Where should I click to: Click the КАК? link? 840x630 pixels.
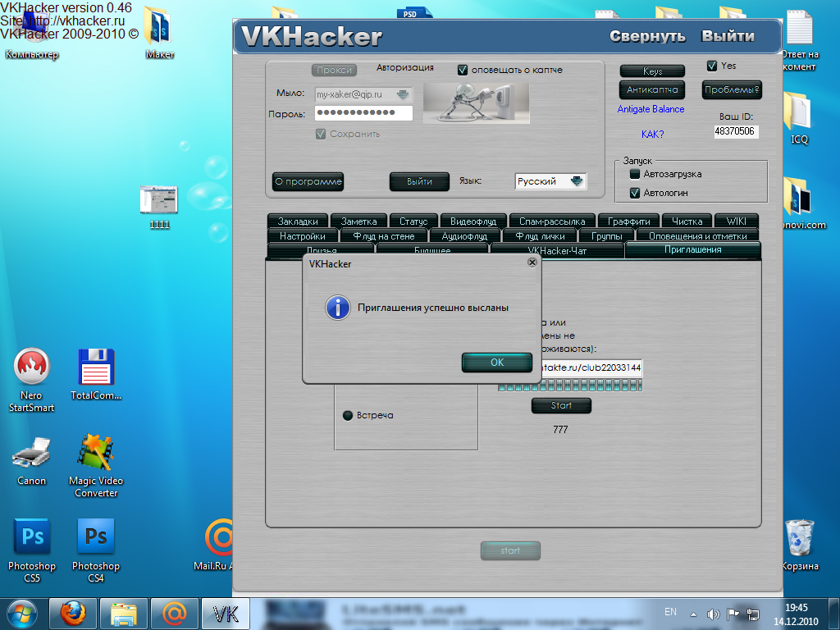[x=652, y=134]
